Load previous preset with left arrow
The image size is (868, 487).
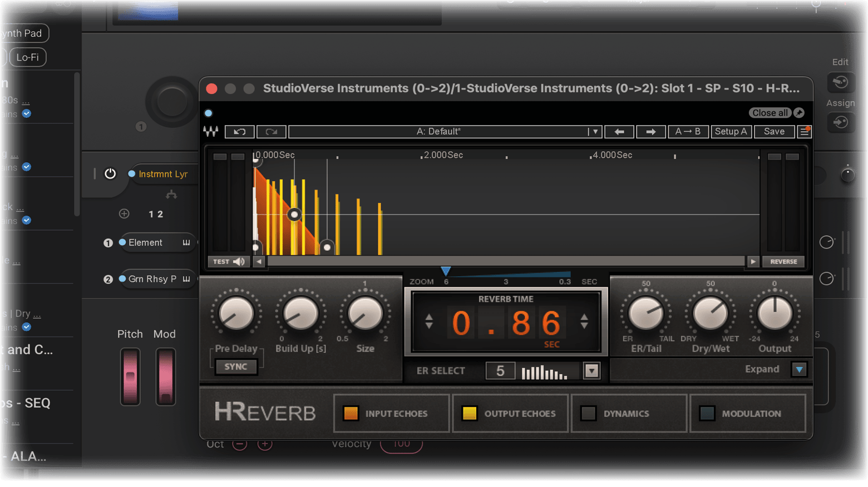pos(619,132)
